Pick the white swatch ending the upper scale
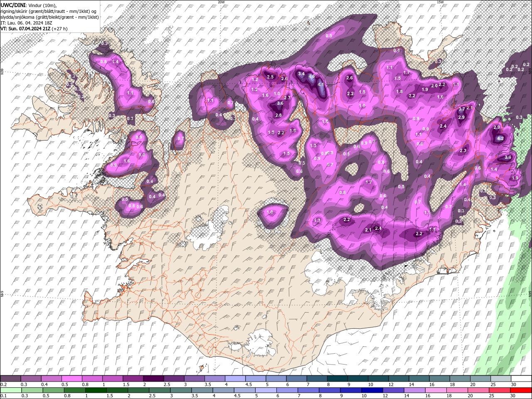 click(x=521, y=379)
